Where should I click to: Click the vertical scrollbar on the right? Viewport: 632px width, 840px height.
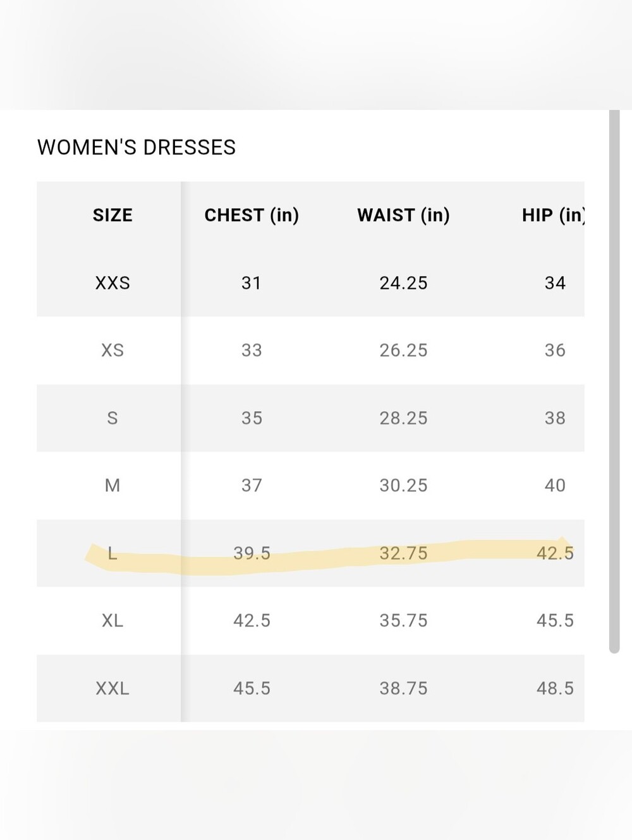pyautogui.click(x=614, y=381)
